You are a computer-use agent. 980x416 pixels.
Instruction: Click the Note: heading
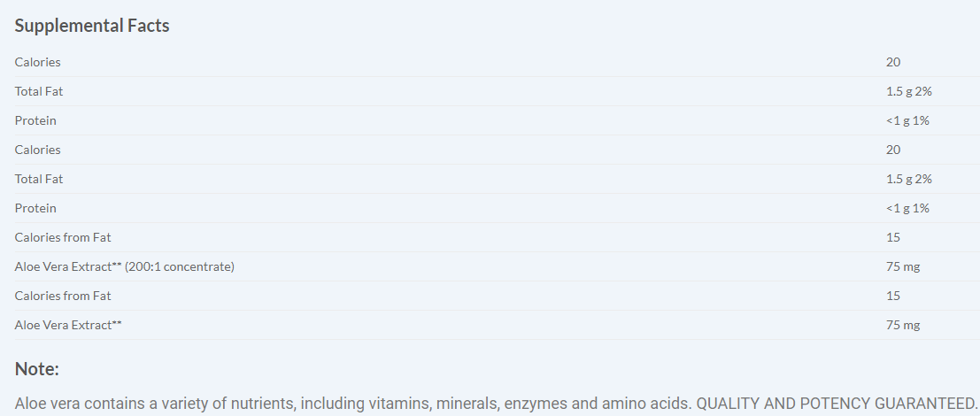pyautogui.click(x=37, y=369)
